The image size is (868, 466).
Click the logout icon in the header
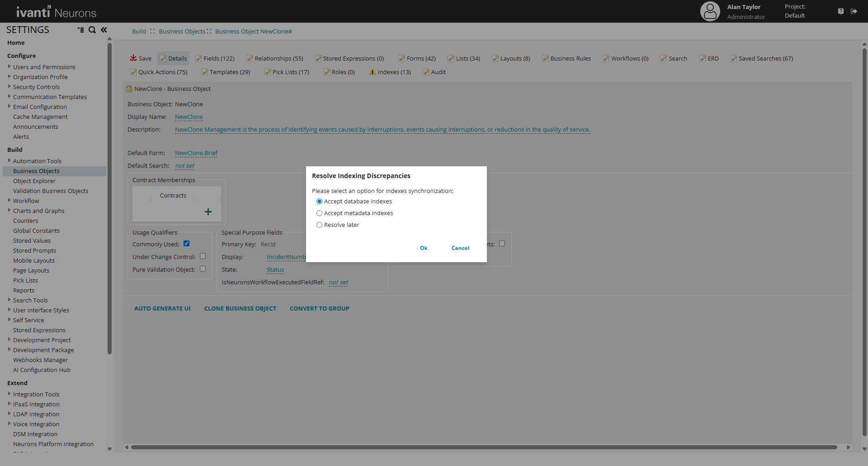click(854, 11)
